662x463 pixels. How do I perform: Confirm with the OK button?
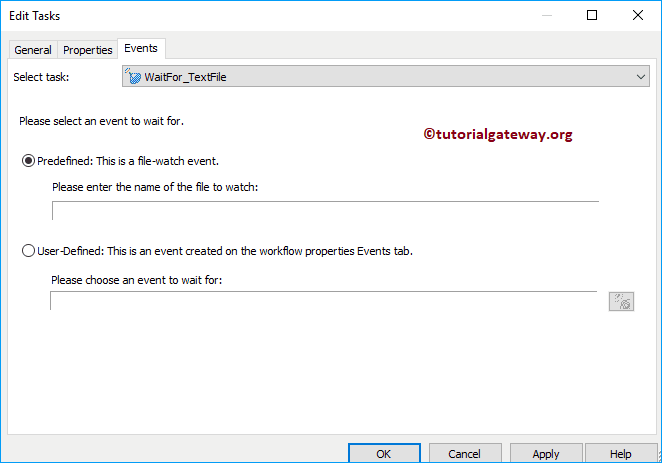click(384, 453)
